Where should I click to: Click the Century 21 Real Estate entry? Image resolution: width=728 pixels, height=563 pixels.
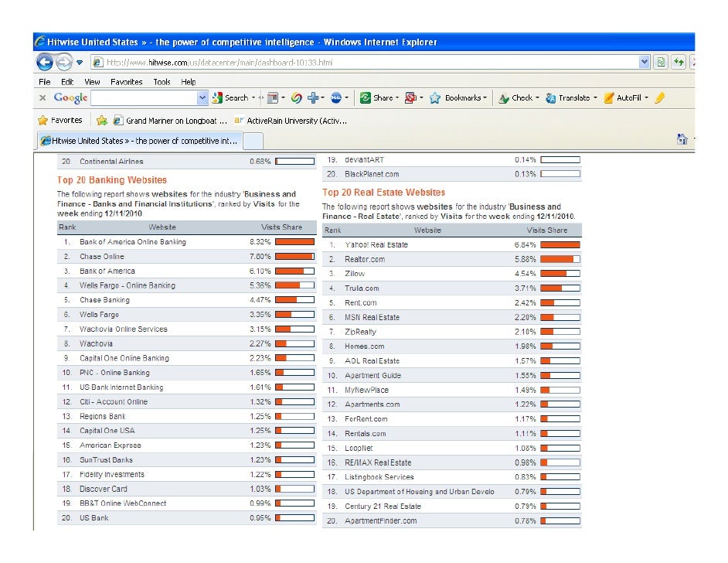pos(383,507)
